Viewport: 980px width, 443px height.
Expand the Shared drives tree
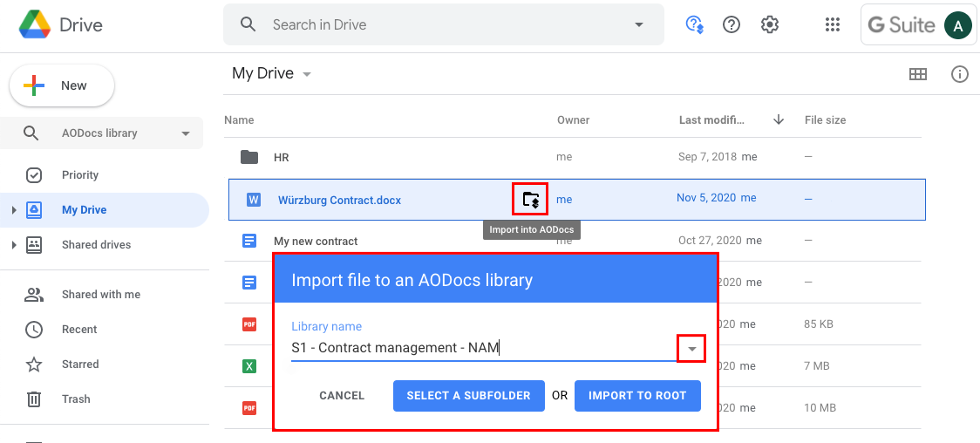click(14, 245)
